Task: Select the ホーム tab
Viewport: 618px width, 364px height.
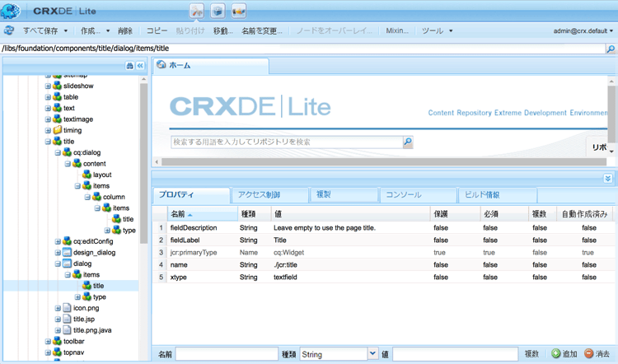Action: tap(210, 66)
